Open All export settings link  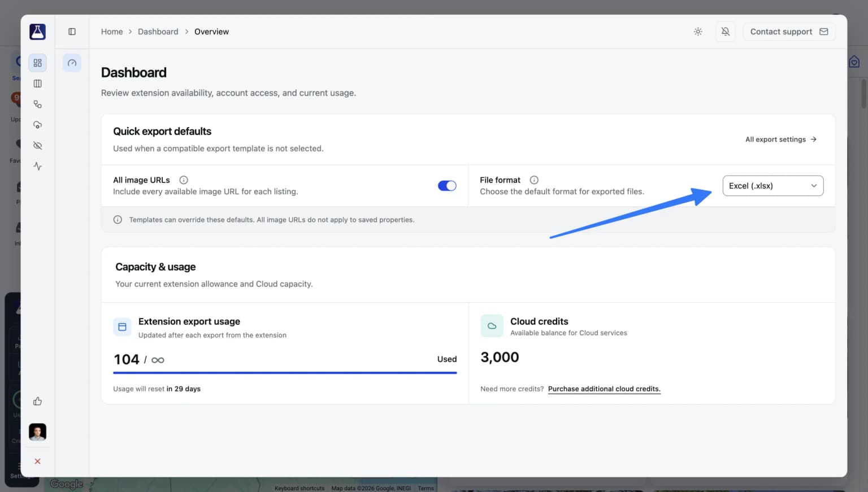[x=781, y=140]
